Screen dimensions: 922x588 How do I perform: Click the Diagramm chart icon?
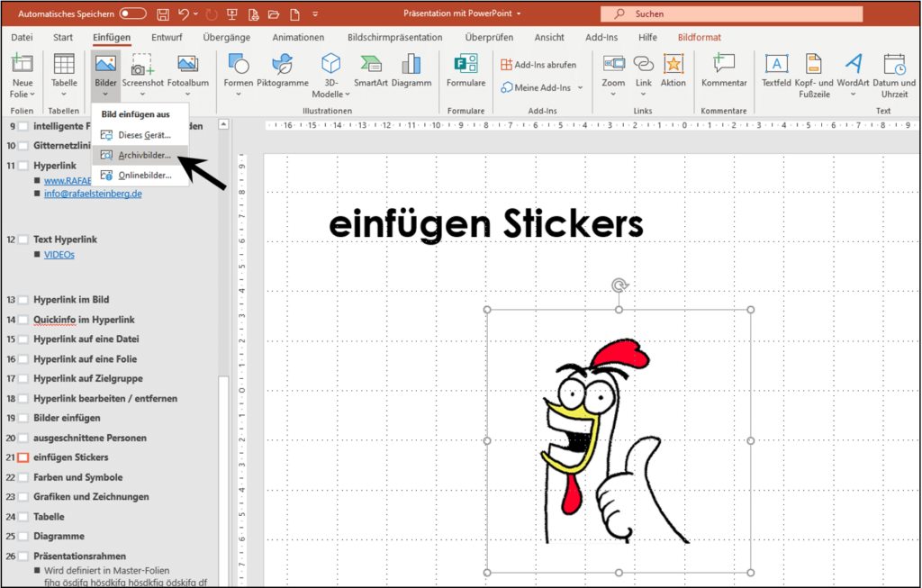click(411, 64)
